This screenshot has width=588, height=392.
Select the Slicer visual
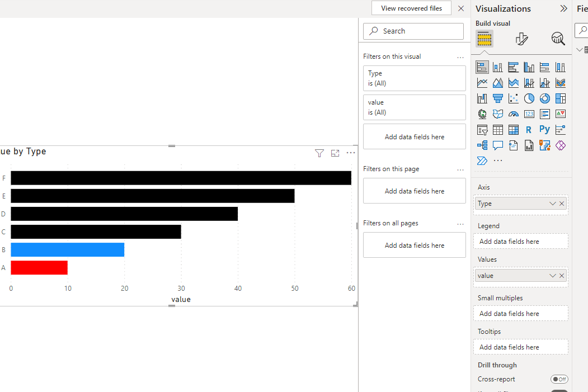coord(482,130)
